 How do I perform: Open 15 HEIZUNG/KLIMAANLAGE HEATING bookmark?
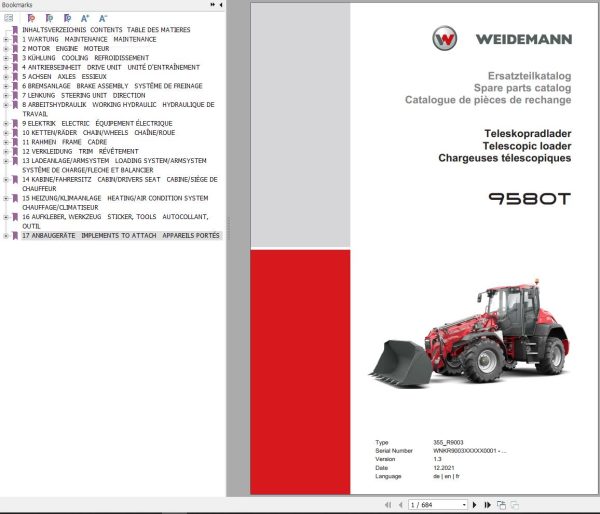pyautogui.click(x=115, y=203)
